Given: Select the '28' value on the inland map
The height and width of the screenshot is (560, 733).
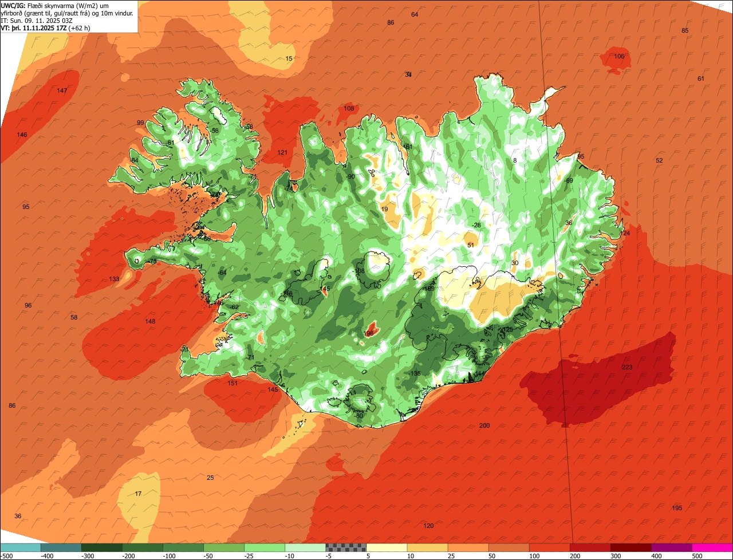Looking at the screenshot, I should pos(477,225).
